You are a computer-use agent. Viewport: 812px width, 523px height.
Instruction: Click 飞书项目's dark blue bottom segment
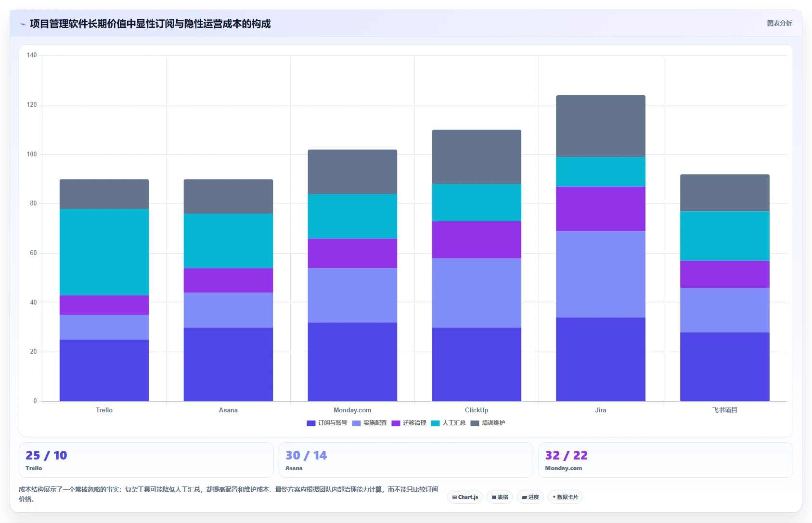pos(725,367)
